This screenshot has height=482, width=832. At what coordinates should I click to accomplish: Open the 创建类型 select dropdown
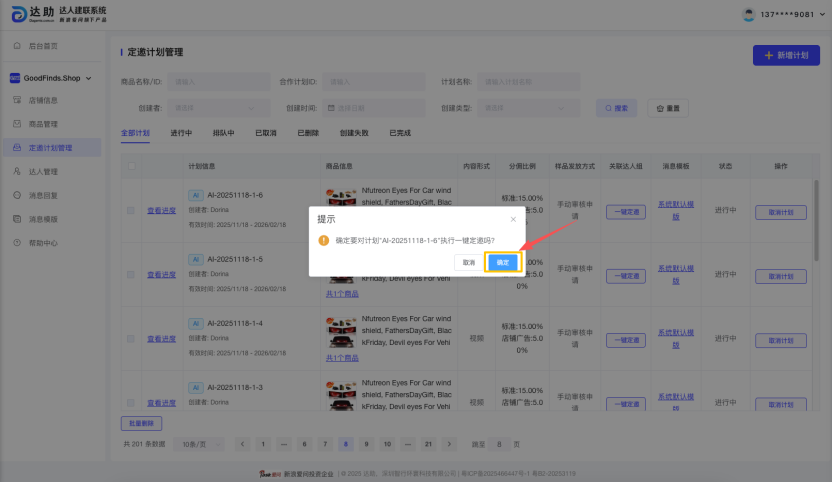pos(530,107)
